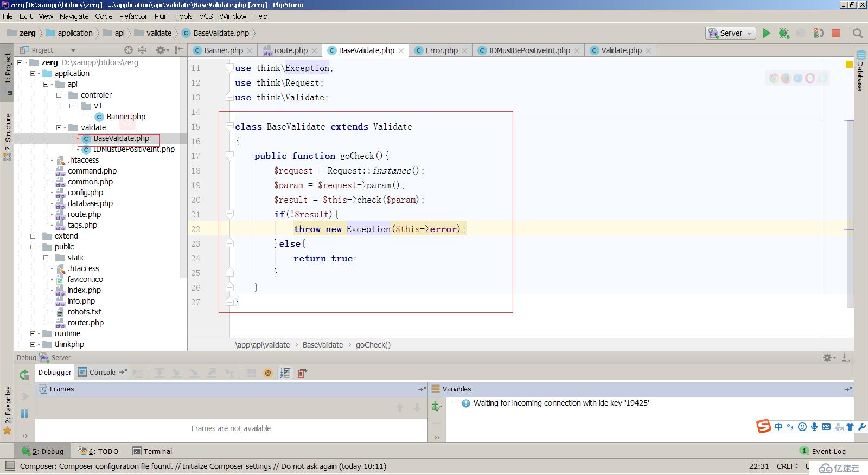This screenshot has width=868, height=475.
Task: Fold the goCheck function at line 17
Action: (229, 156)
